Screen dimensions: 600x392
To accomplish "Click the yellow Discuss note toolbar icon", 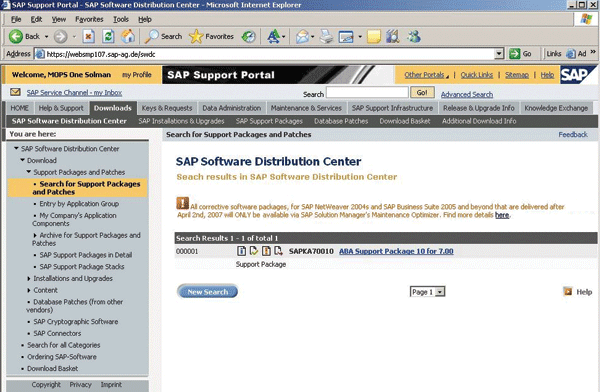I will pos(373,37).
